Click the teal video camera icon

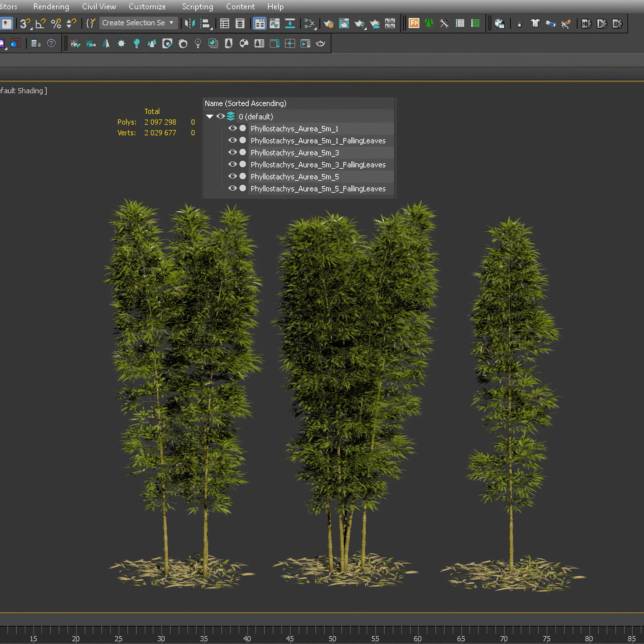point(91,43)
